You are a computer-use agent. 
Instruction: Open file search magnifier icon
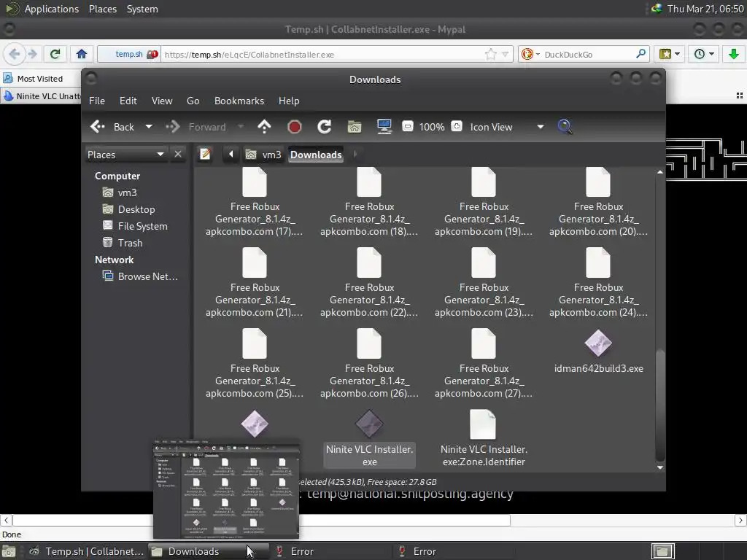pos(565,127)
